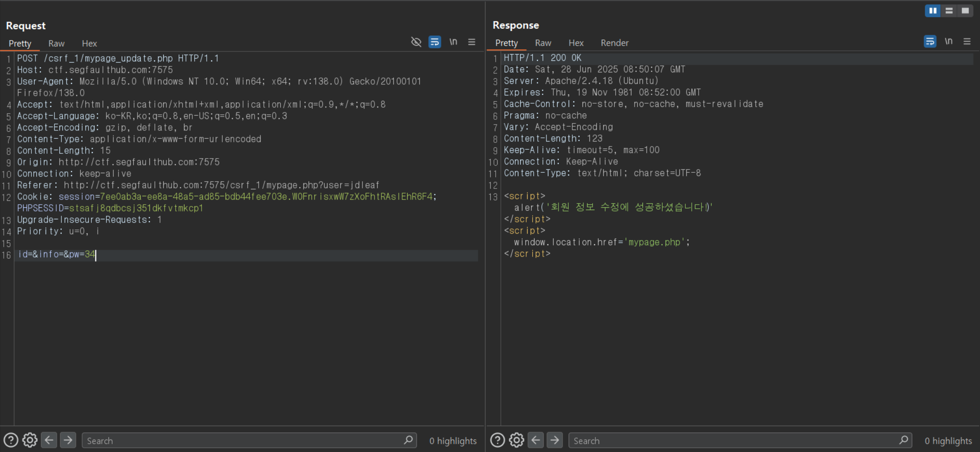Screen dimensions: 980x452
Task: Select the Request Pretty tab
Action: pyautogui.click(x=20, y=43)
